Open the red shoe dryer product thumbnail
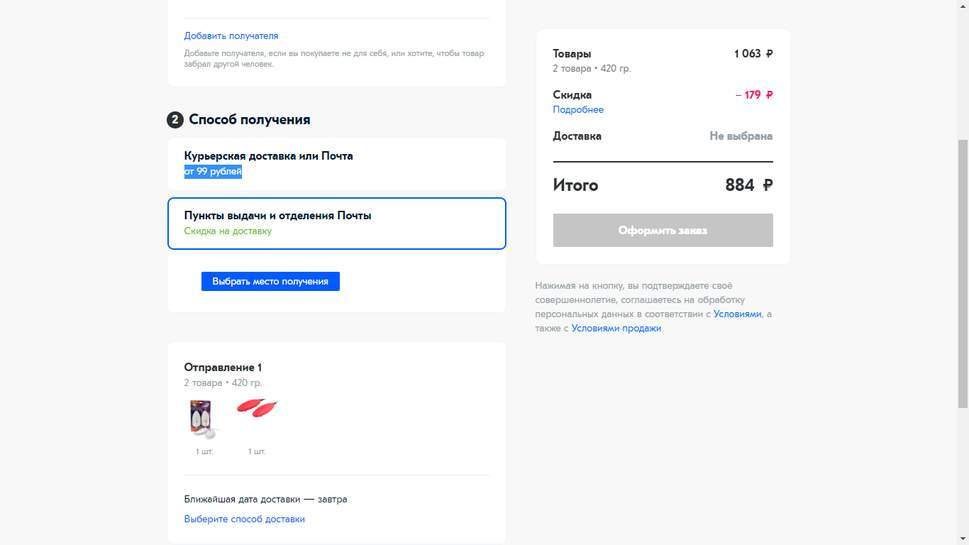 click(256, 409)
